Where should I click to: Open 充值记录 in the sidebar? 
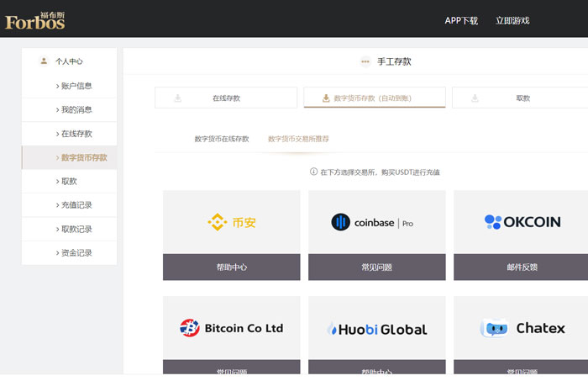point(70,205)
